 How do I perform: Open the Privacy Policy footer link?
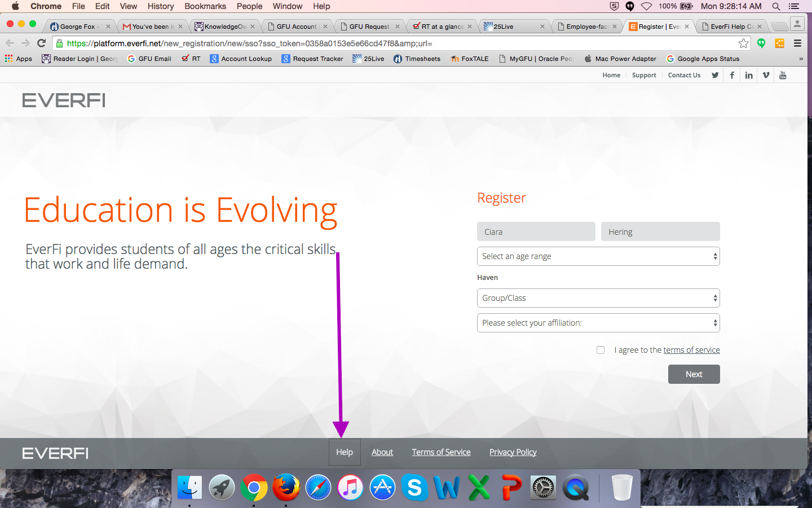[x=513, y=452]
